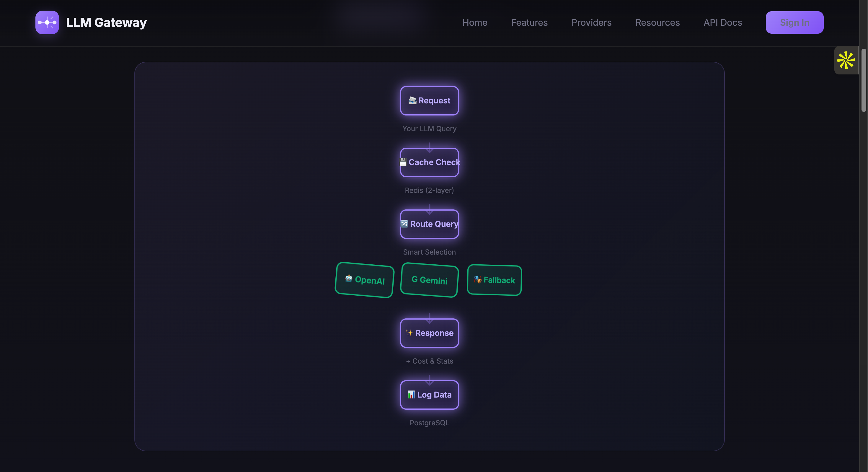Viewport: 868px width, 472px height.
Task: Click the G icon in Gemini node
Action: [415, 279]
